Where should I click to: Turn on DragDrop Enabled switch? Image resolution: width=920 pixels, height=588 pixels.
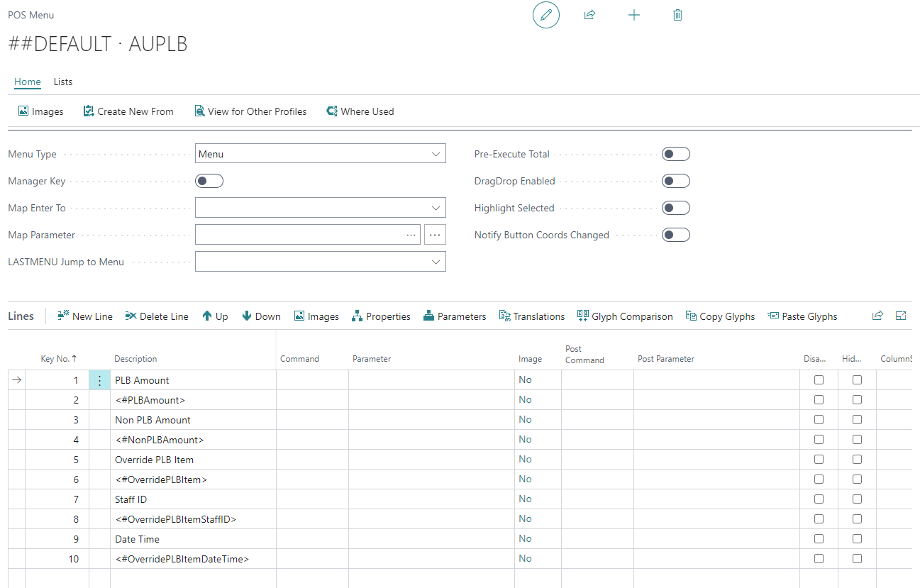[x=675, y=181]
